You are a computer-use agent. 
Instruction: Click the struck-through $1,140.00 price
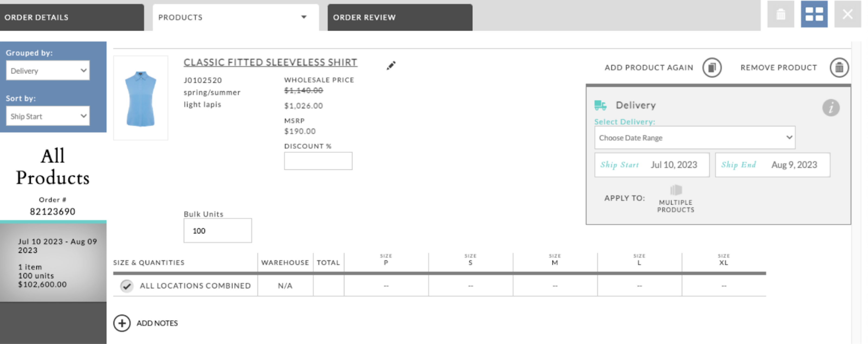click(304, 90)
